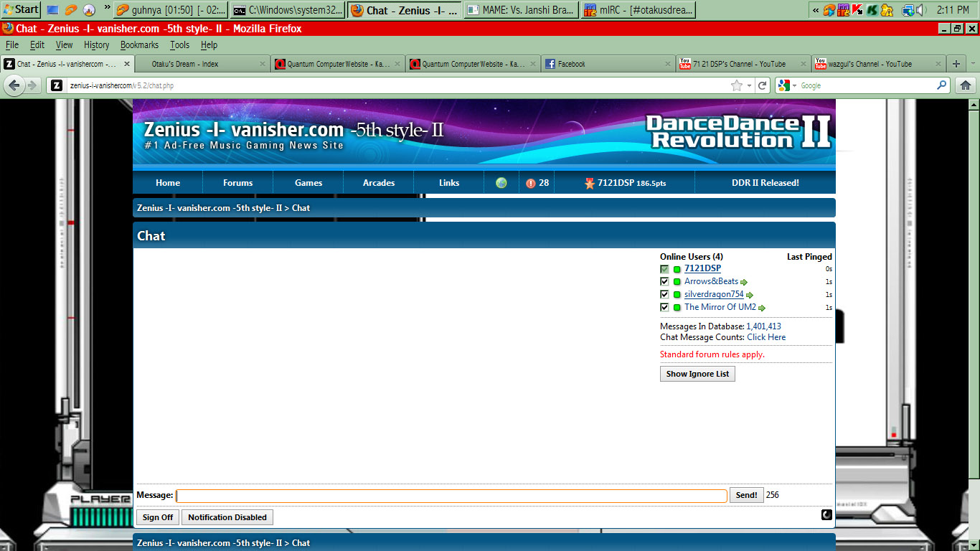Open the Games nav link
Screen dimensions: 980x551
coord(308,183)
